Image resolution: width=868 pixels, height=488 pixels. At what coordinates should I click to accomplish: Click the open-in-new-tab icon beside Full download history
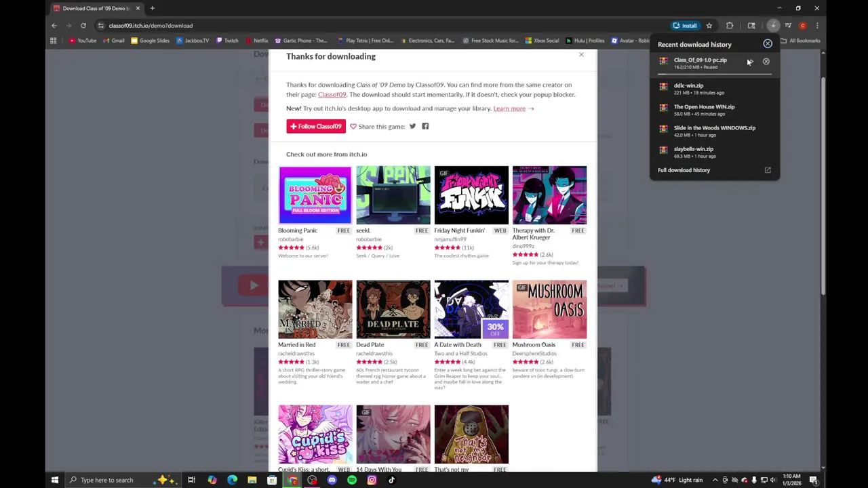point(768,170)
